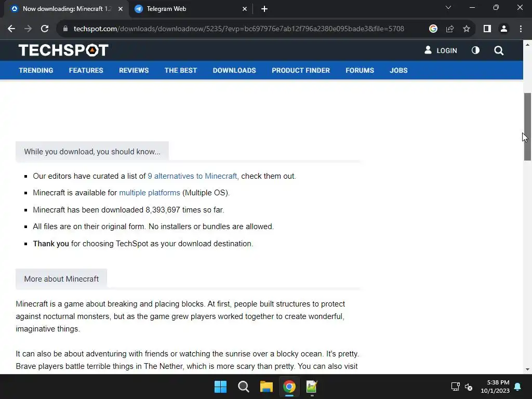Open the notification bell in taskbar

(x=518, y=387)
